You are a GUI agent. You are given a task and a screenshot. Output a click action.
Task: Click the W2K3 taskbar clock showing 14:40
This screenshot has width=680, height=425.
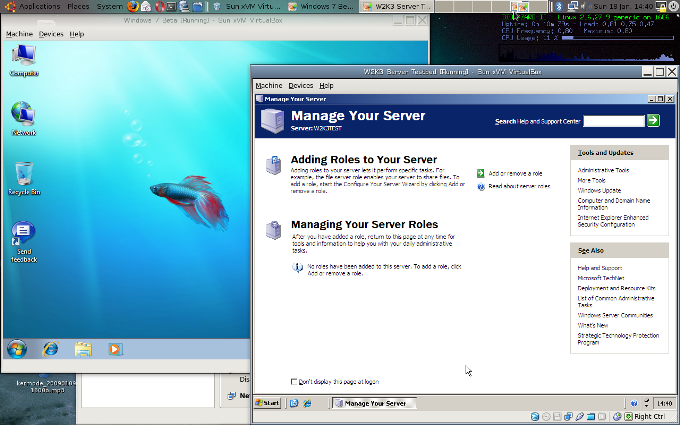pyautogui.click(x=664, y=403)
